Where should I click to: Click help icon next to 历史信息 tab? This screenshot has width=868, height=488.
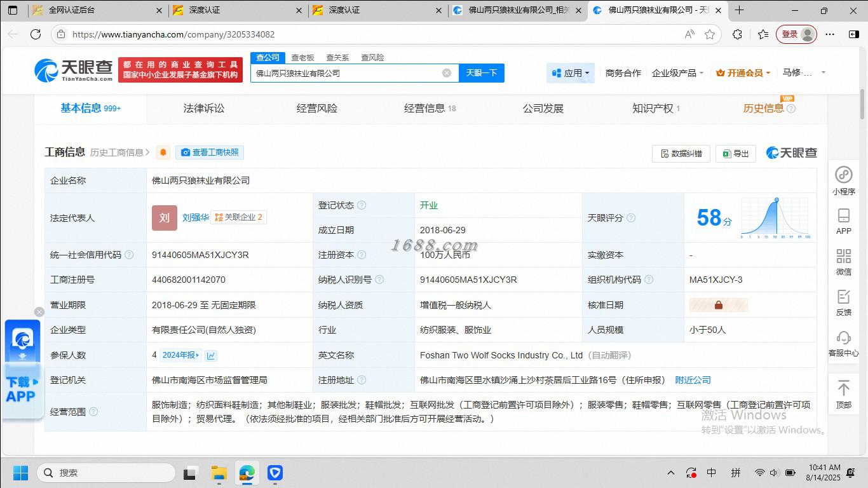coord(791,109)
